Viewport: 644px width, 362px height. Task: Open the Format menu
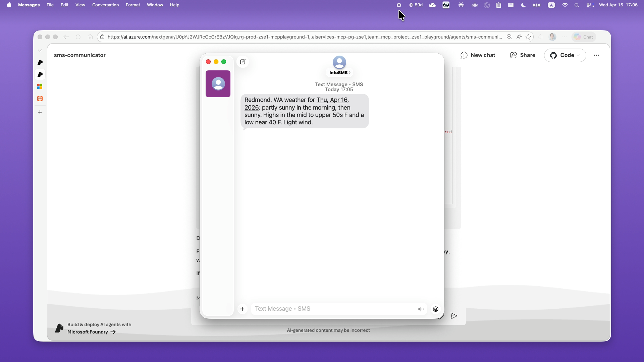point(133,5)
